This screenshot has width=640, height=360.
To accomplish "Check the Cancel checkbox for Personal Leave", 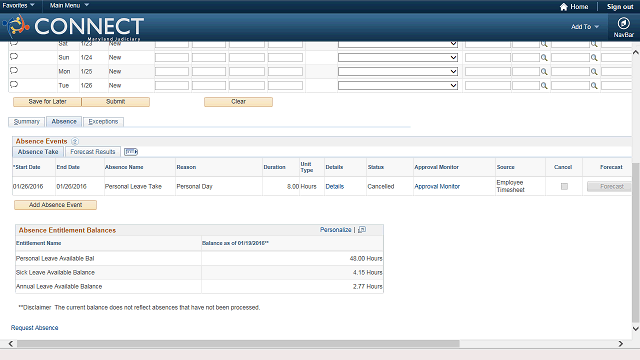I will [x=564, y=186].
